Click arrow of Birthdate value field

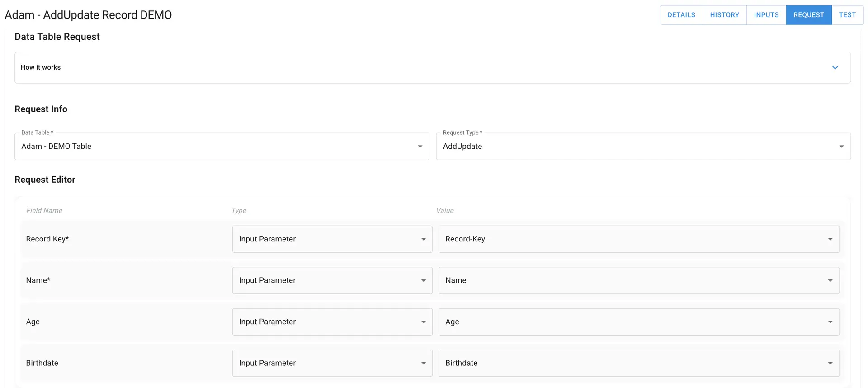[x=830, y=363]
